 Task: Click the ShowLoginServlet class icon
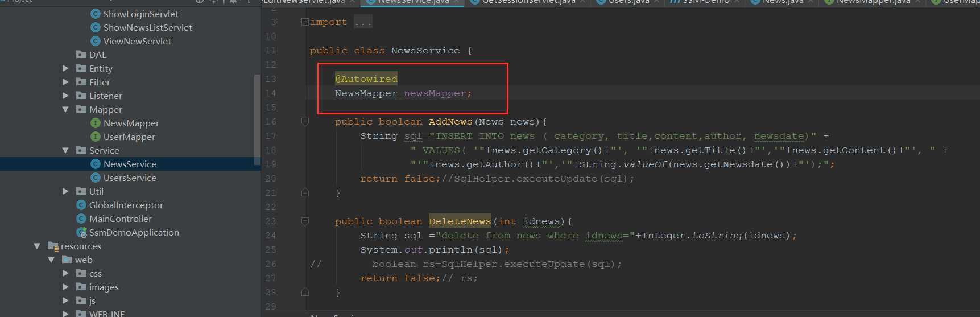pos(96,14)
